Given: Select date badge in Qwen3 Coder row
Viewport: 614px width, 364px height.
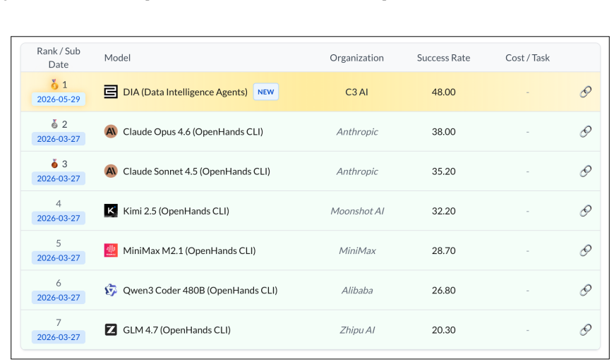Looking at the screenshot, I should coord(59,298).
